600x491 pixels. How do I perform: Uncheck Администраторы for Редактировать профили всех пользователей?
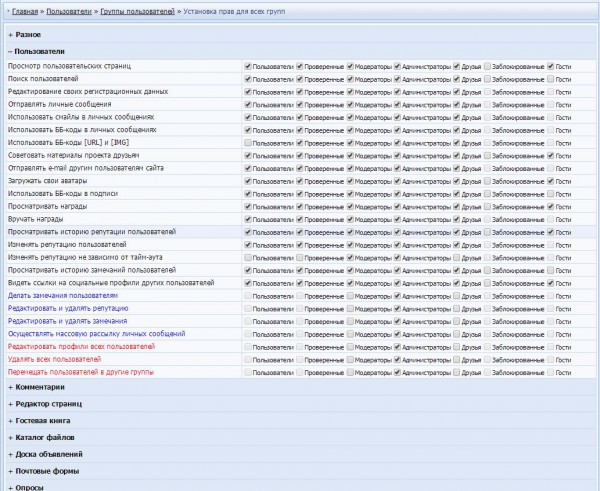pyautogui.click(x=397, y=347)
